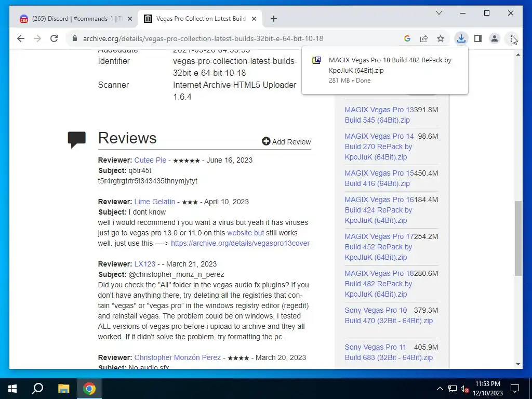
Task: Open Google search side icon in address bar
Action: [407, 38]
